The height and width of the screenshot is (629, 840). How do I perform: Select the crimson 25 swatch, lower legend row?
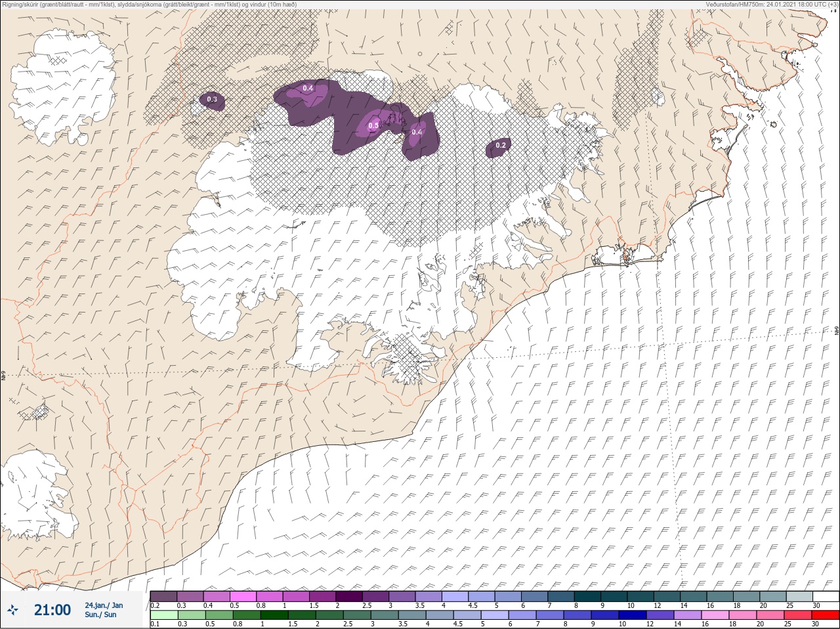(798, 615)
